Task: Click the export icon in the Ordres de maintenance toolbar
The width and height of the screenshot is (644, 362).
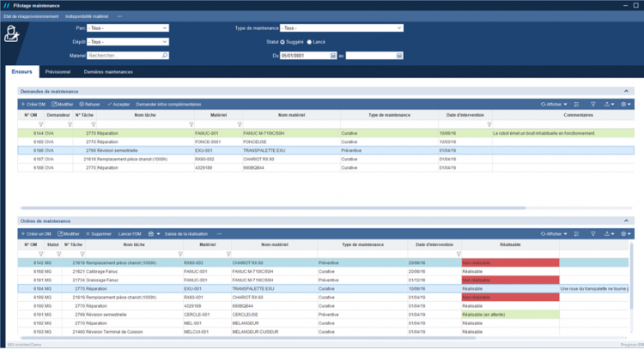Action: coord(608,233)
